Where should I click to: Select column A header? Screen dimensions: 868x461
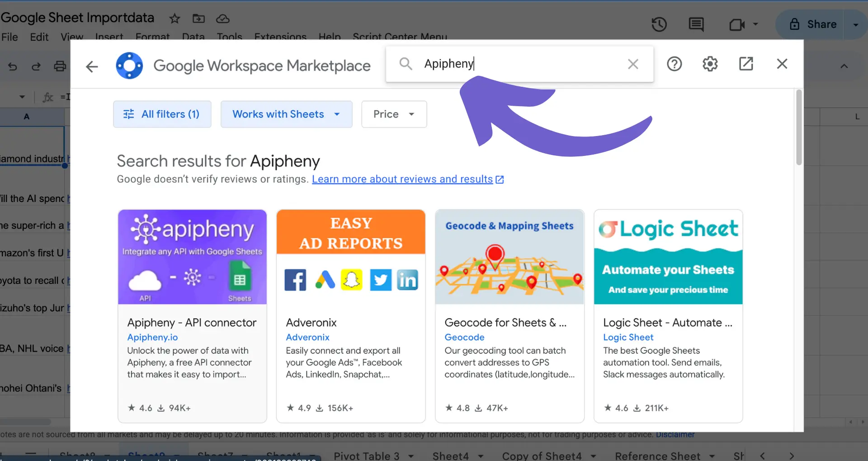(27, 117)
